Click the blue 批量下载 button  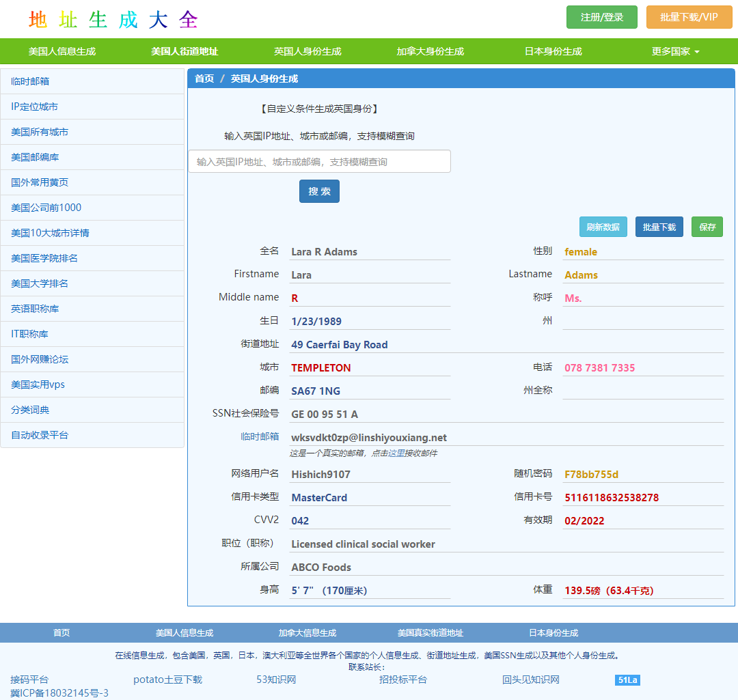click(x=659, y=227)
